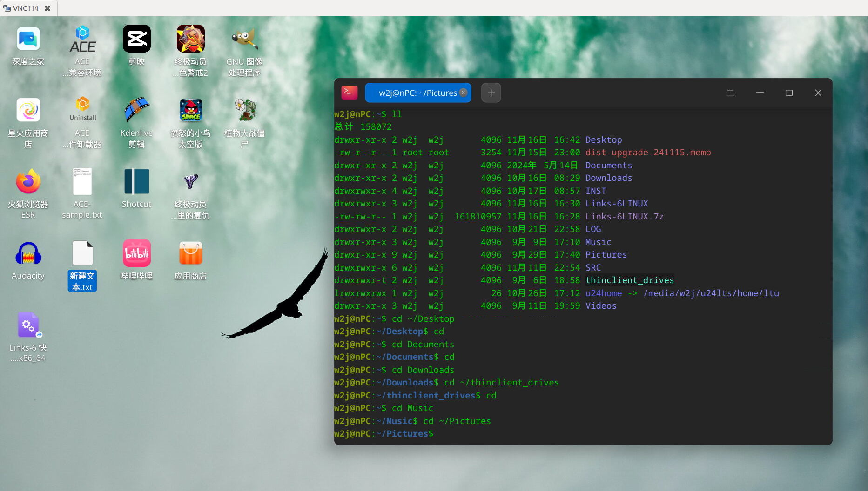
Task: Click the highlighted thinclient_drives entry
Action: click(x=629, y=280)
